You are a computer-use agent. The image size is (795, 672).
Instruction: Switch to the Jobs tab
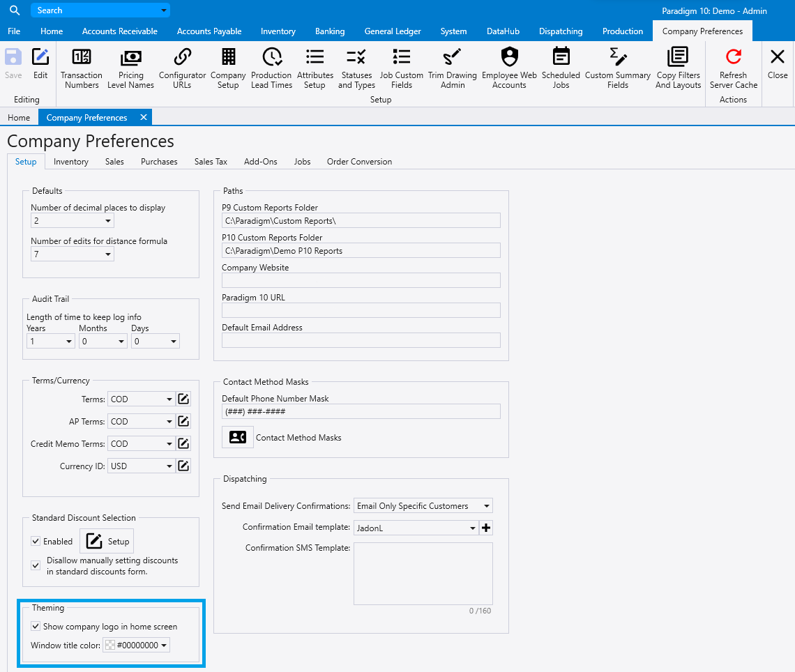point(302,162)
